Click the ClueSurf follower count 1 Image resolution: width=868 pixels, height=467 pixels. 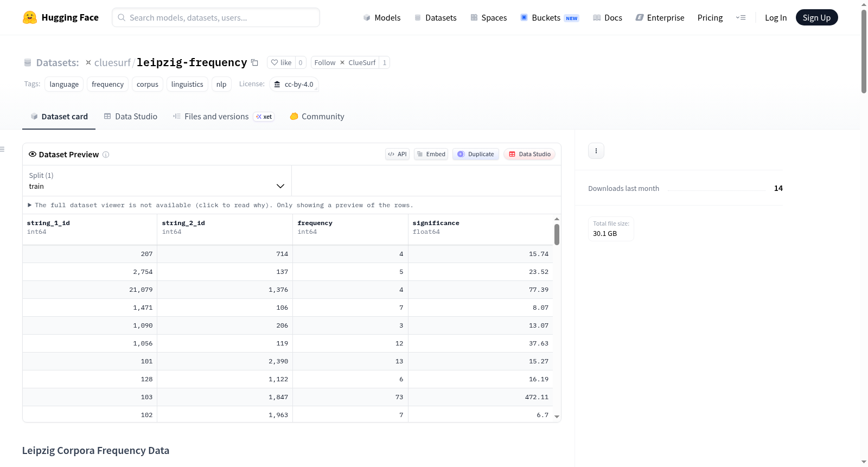click(x=385, y=62)
